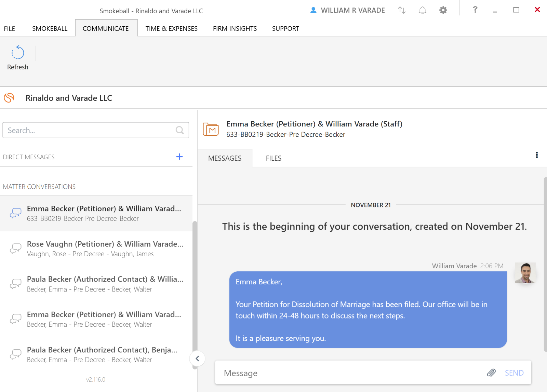Image resolution: width=547 pixels, height=392 pixels.
Task: Focus the Message input box
Action: pyautogui.click(x=352, y=373)
